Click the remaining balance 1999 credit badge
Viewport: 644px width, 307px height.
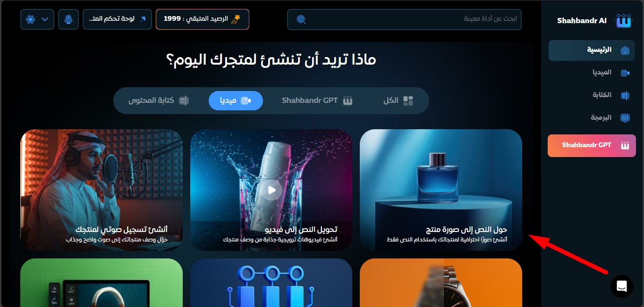click(x=203, y=19)
